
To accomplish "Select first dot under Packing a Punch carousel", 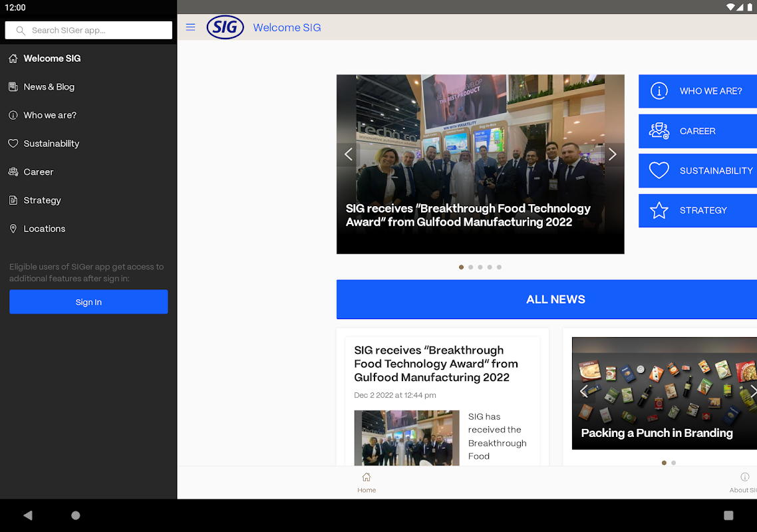I will point(665,463).
